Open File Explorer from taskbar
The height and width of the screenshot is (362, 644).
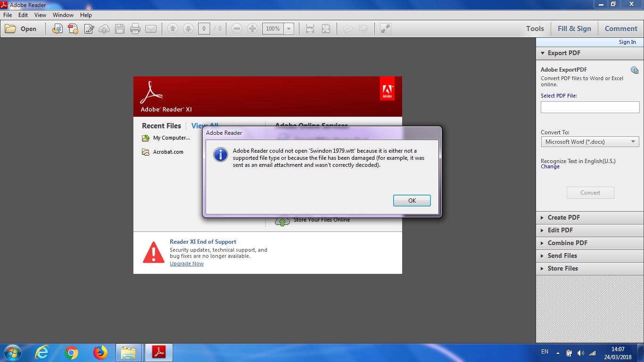(x=128, y=353)
